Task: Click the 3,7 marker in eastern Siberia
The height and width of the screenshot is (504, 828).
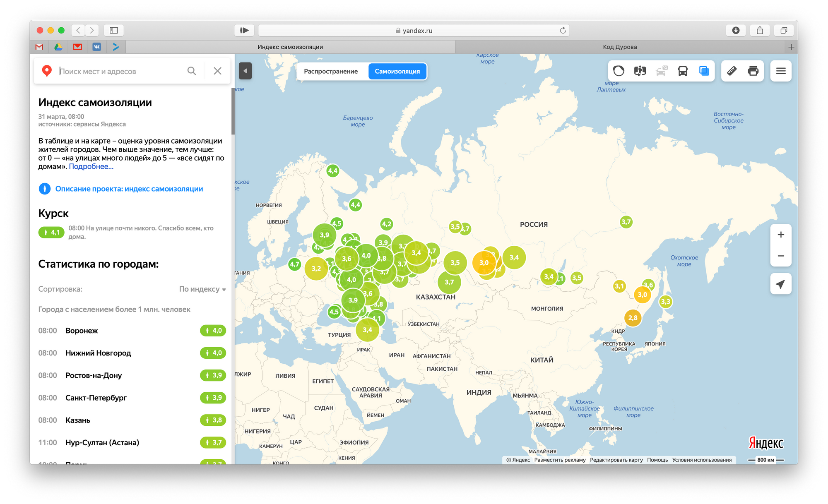Action: (626, 222)
